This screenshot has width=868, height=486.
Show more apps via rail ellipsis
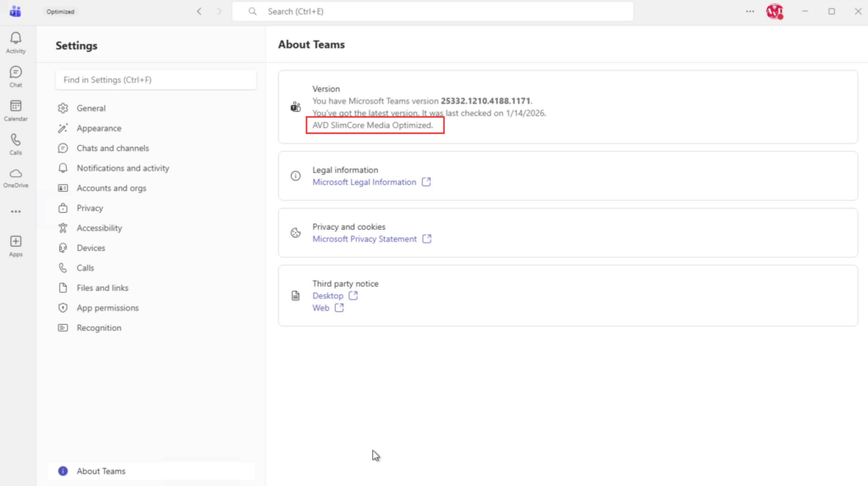15,211
